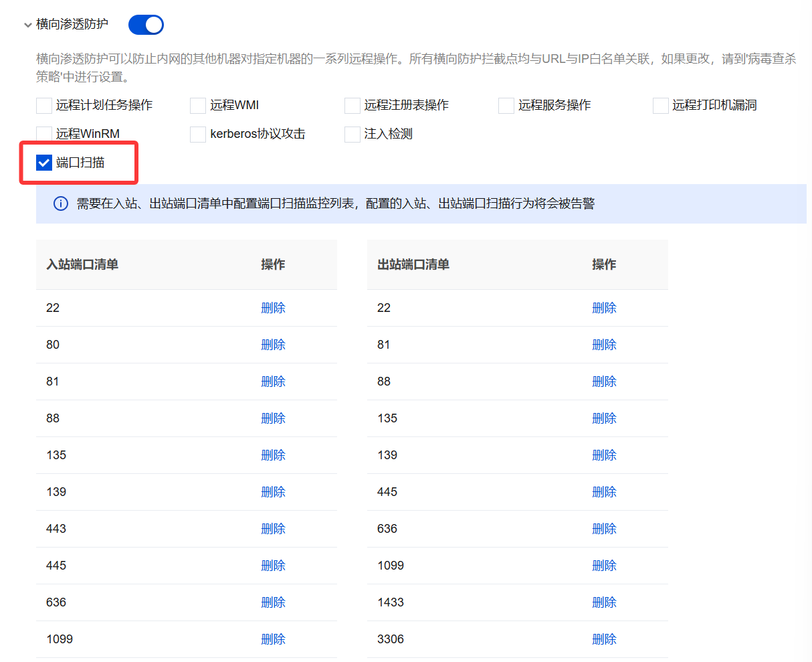Screen dimensions: 812x662
Task: Collapse the 横向渗透防护 section chevron
Action: pyautogui.click(x=27, y=25)
